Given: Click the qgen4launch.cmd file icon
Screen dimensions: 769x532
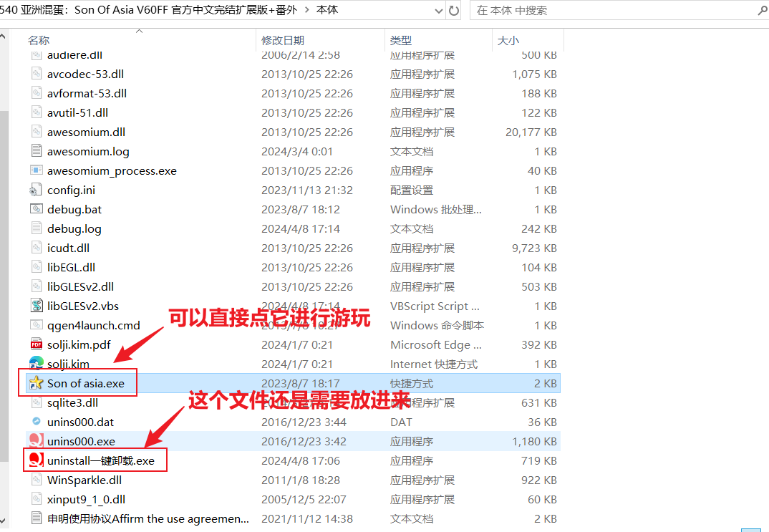Looking at the screenshot, I should [x=37, y=325].
